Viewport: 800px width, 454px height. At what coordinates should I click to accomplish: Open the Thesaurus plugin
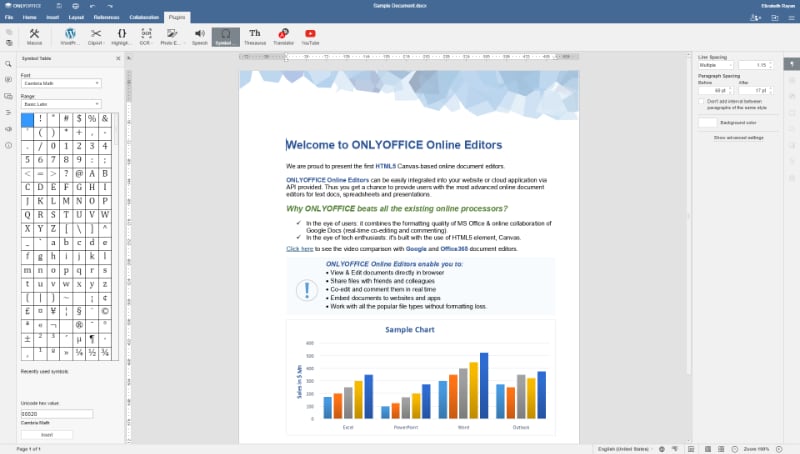pyautogui.click(x=255, y=37)
